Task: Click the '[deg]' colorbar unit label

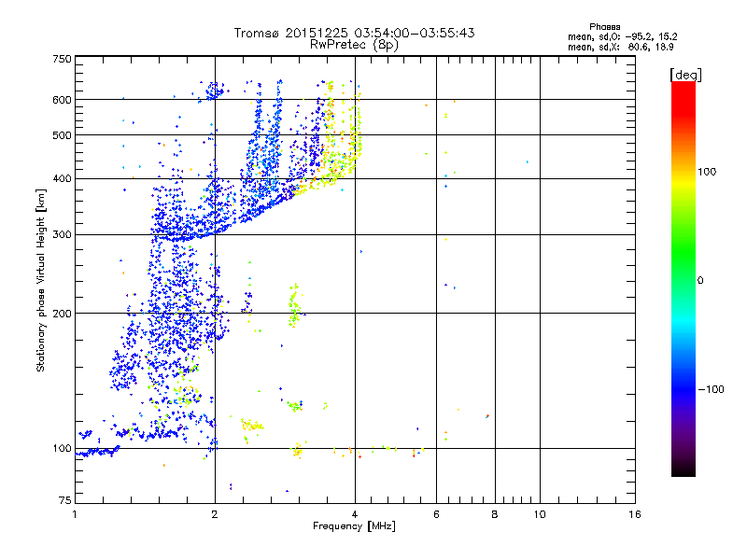Action: tap(685, 75)
